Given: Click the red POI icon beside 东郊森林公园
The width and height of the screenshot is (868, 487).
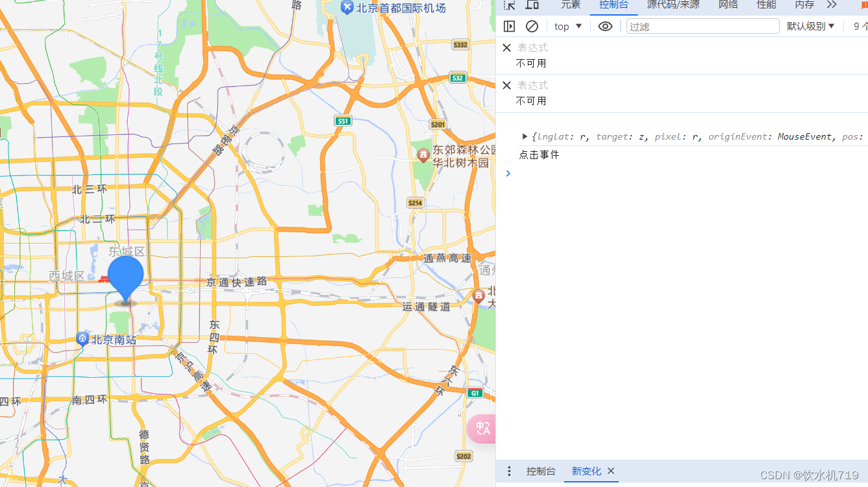Looking at the screenshot, I should point(423,155).
